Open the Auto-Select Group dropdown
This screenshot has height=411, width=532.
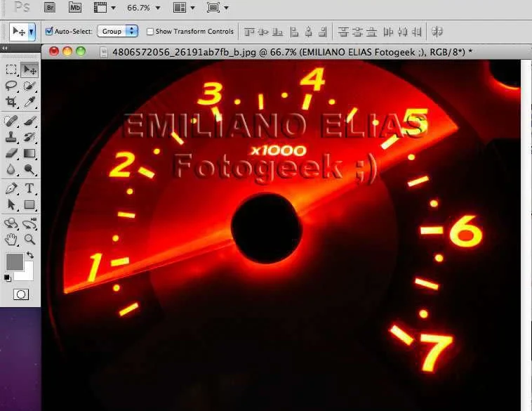point(117,31)
